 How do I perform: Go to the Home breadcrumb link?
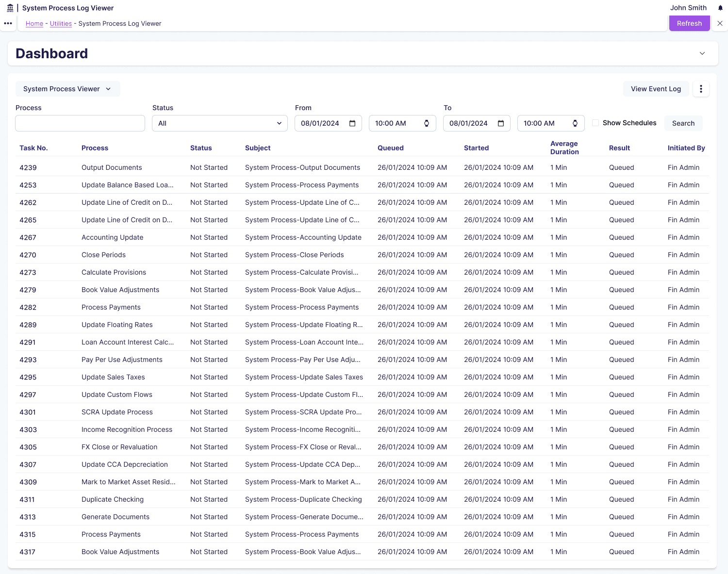(34, 23)
